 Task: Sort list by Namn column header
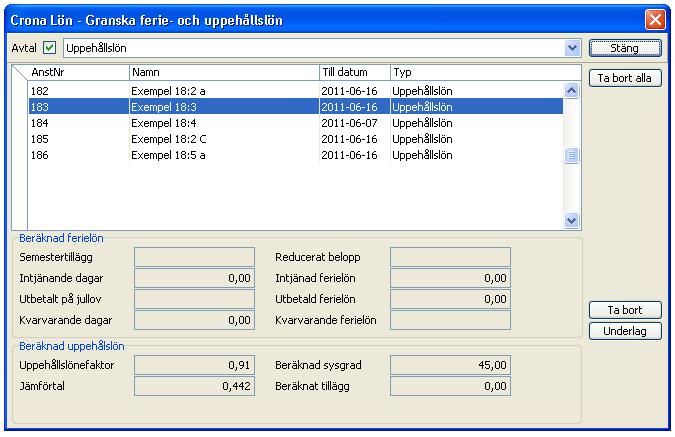point(224,72)
